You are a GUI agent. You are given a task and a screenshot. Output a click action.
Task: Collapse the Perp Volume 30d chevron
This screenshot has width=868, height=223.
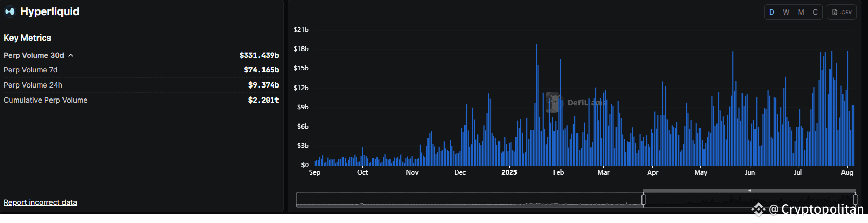point(71,55)
